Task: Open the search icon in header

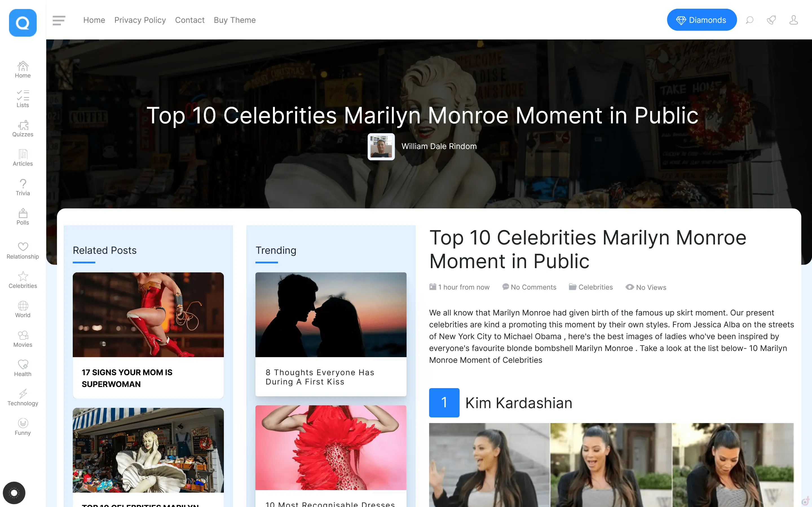Action: [749, 20]
